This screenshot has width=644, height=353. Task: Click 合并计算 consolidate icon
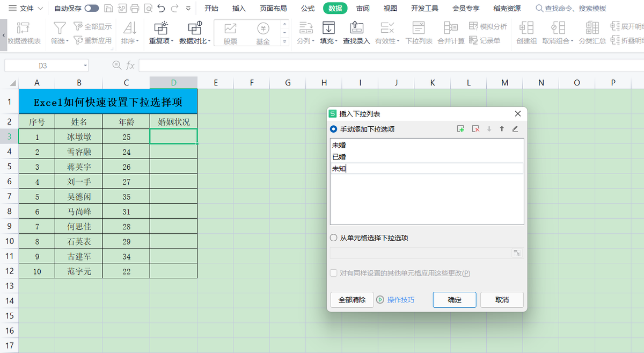[451, 28]
